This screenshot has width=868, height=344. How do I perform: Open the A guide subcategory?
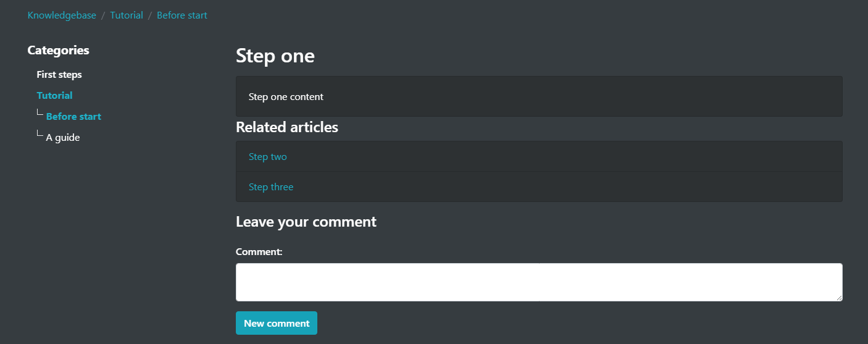coord(63,138)
